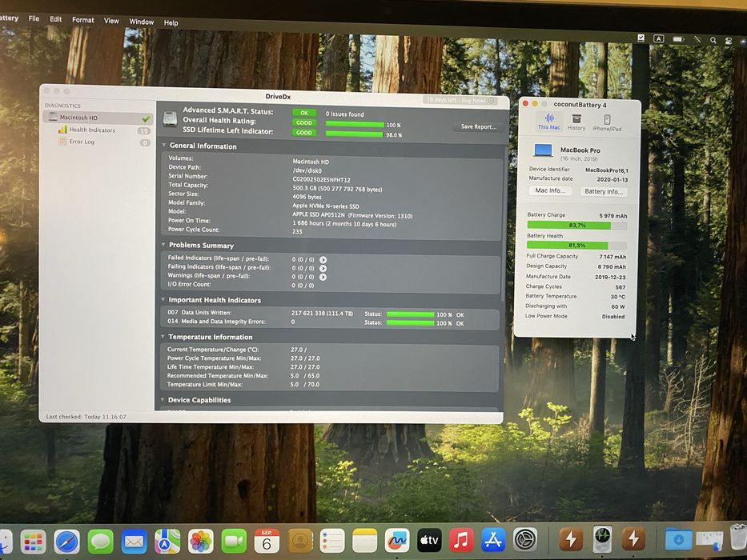Select Macintosh HD drive in DriveDx sidebar
The height and width of the screenshot is (560, 747).
[98, 117]
